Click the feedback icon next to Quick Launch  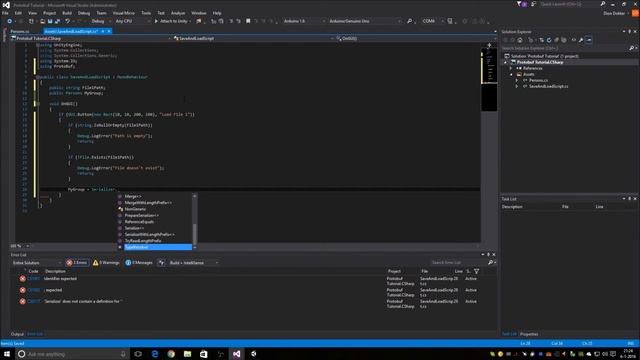(x=533, y=4)
